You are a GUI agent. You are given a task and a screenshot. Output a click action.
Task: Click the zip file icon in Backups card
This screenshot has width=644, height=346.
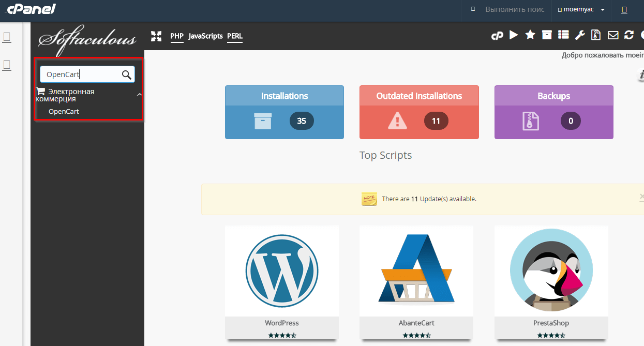pos(531,121)
